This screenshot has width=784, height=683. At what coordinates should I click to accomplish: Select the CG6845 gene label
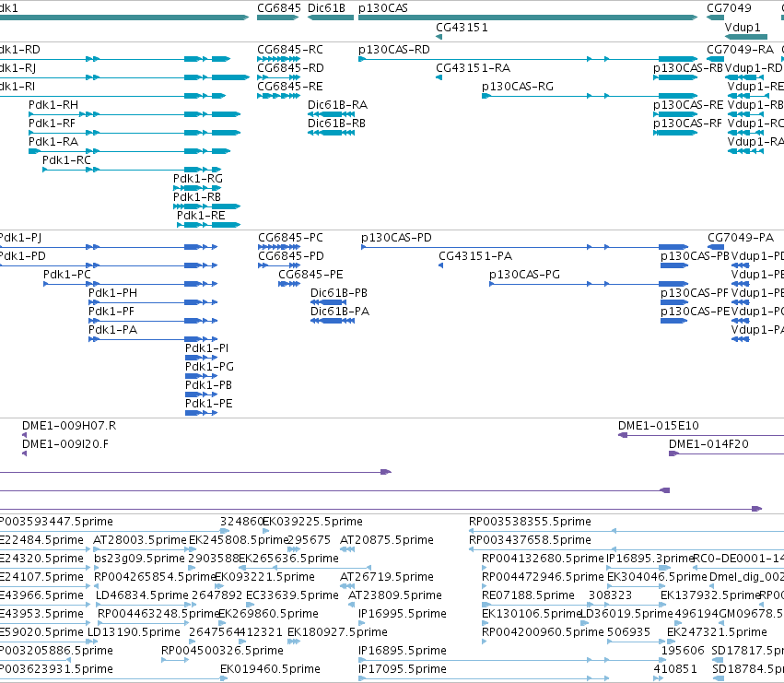point(279,8)
